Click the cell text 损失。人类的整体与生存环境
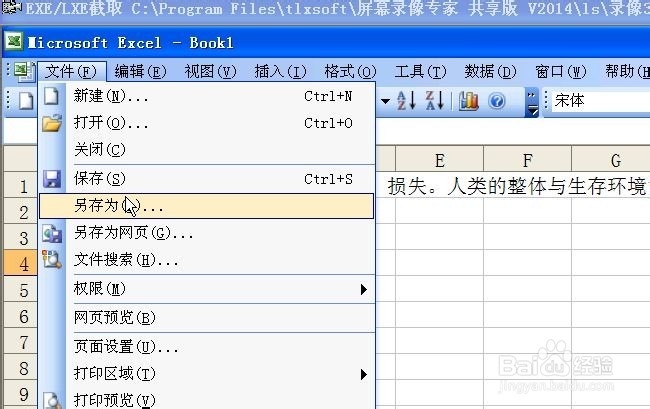The width and height of the screenshot is (650, 409). 517,186
